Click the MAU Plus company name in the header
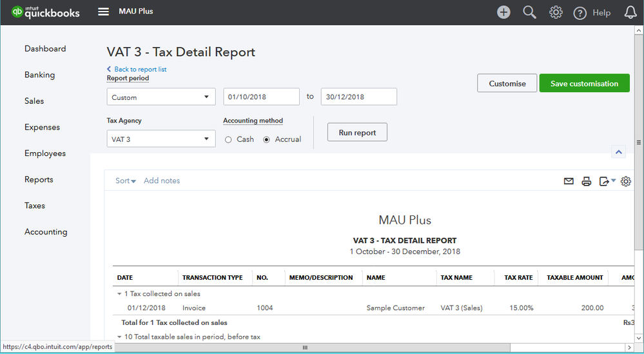The image size is (644, 354). pyautogui.click(x=135, y=12)
